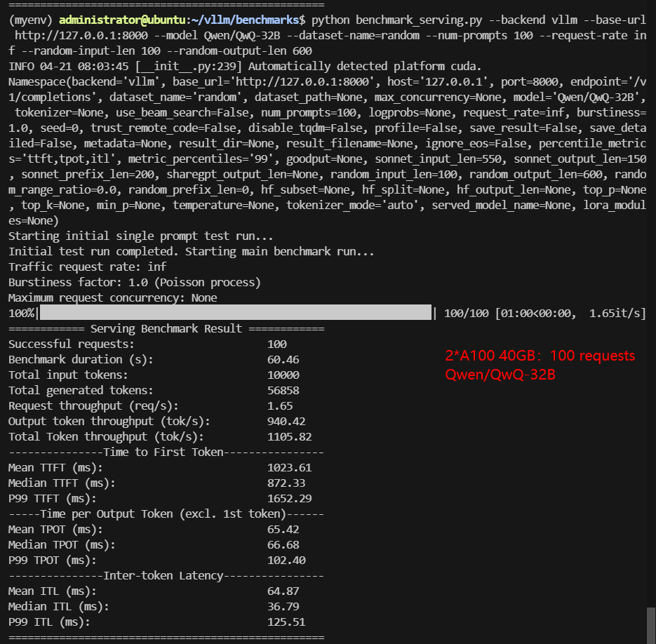
Task: Click the "Median TTFT (ms):" label
Action: click(x=62, y=483)
